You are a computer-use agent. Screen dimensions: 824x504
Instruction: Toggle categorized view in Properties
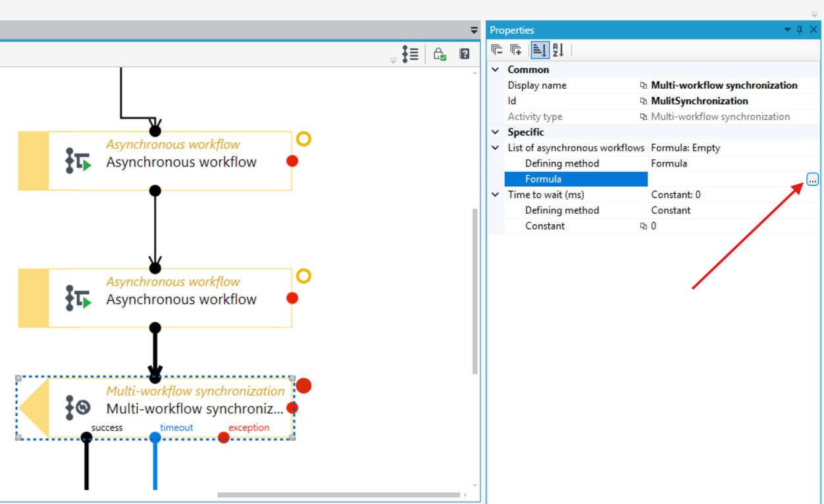[540, 49]
